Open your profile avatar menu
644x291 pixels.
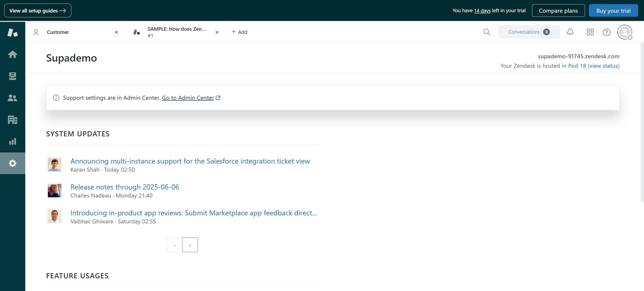[625, 32]
